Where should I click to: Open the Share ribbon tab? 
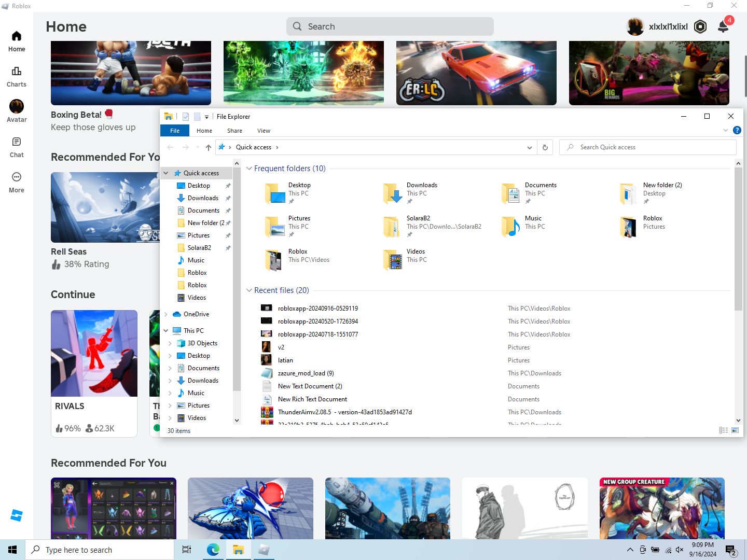(234, 131)
